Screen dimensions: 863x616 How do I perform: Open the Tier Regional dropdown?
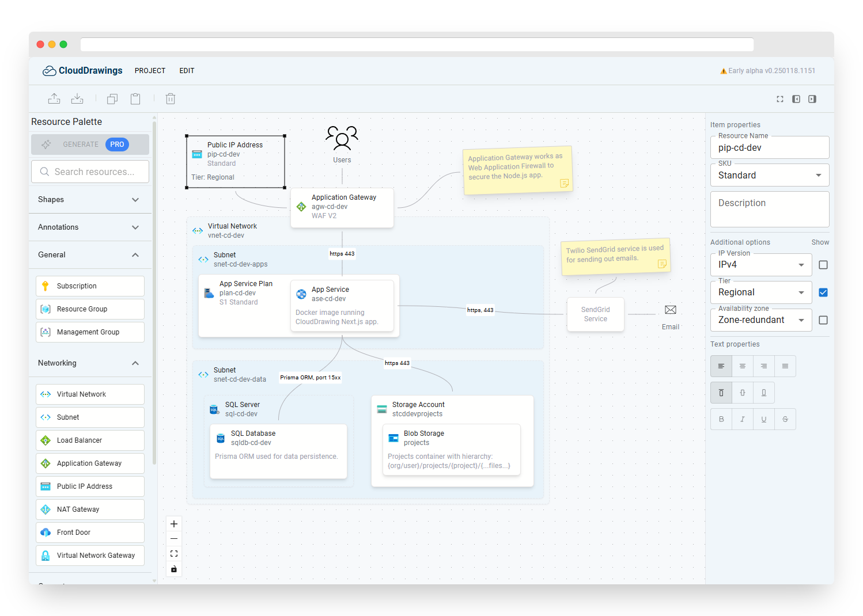pos(761,292)
